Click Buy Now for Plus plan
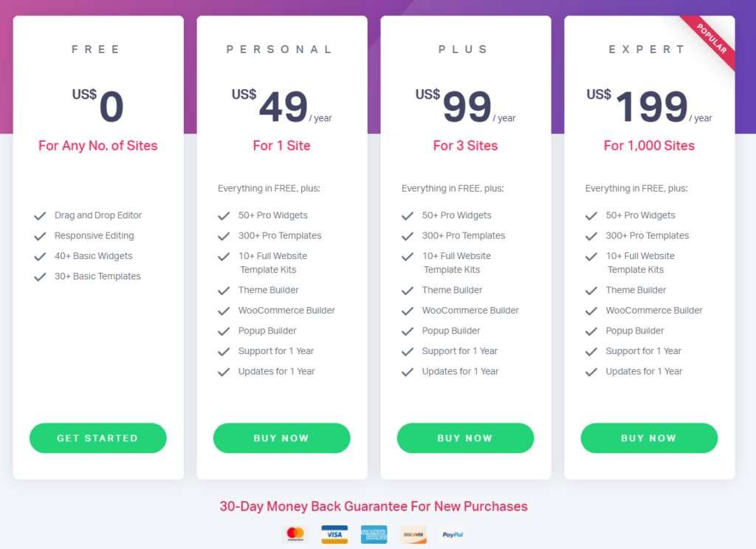 tap(465, 438)
